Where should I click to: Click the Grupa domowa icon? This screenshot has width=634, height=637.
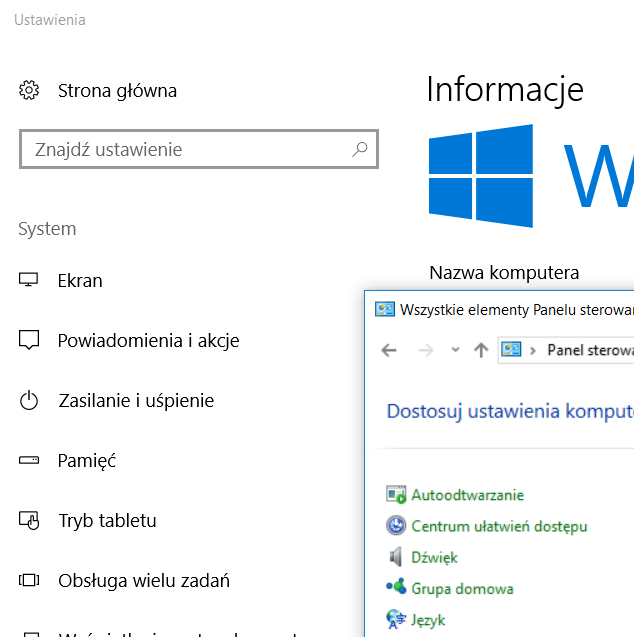pos(396,588)
